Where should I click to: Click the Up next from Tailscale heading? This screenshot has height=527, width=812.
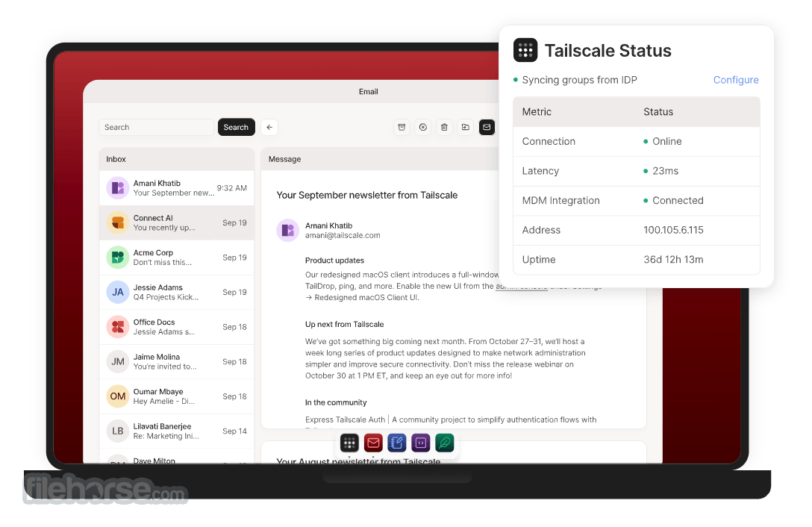(x=344, y=325)
